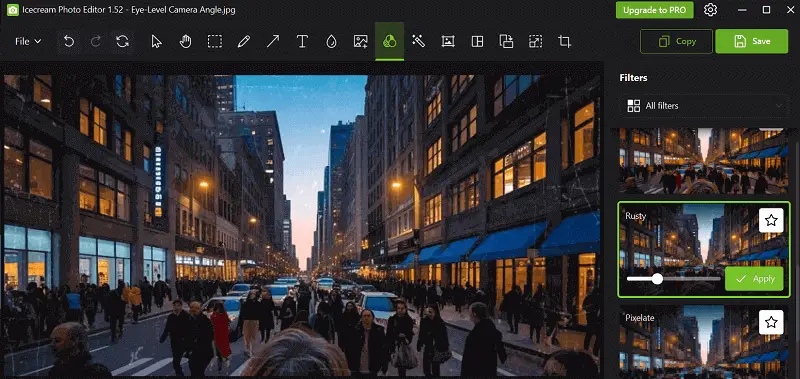Click the Rusty filter intensity slider
The image size is (800, 379).
click(673, 279)
